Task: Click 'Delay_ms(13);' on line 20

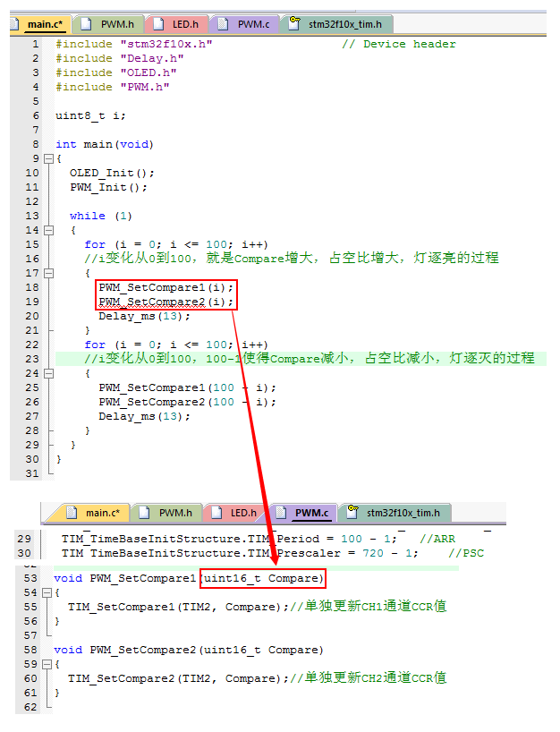Action: pyautogui.click(x=145, y=316)
